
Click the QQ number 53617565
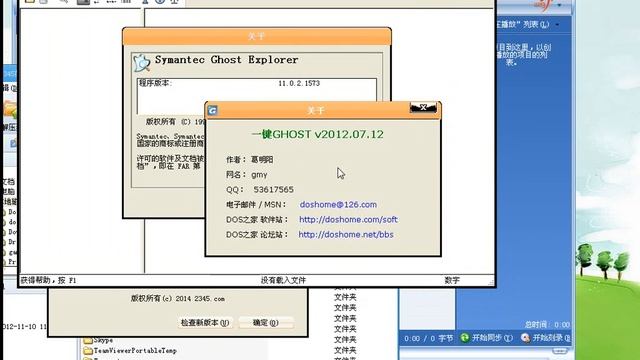pos(273,189)
